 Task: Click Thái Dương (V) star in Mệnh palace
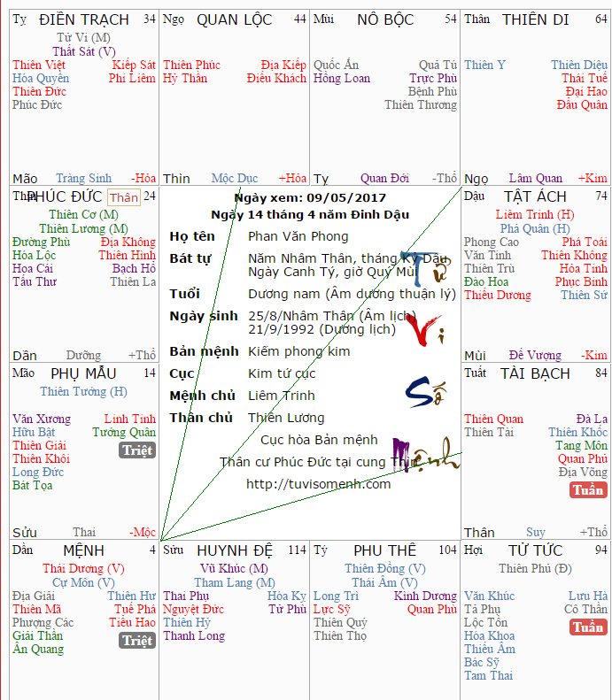(83, 569)
